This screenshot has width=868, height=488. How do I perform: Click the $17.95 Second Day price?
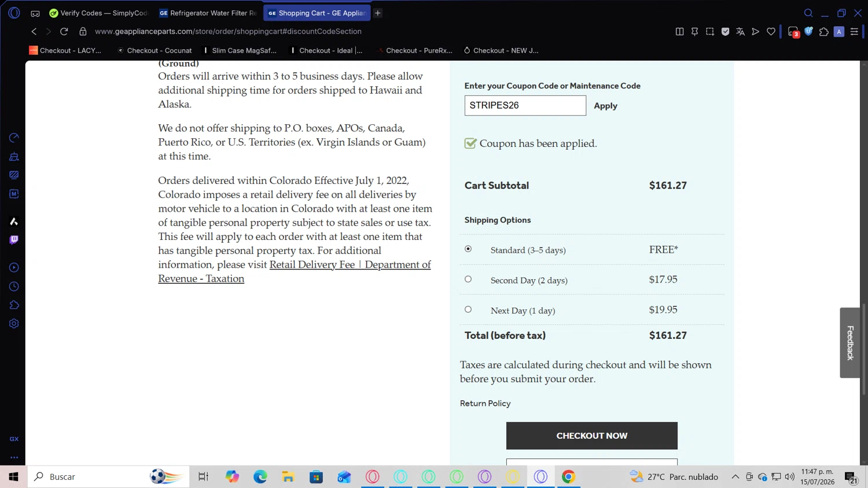[663, 279]
